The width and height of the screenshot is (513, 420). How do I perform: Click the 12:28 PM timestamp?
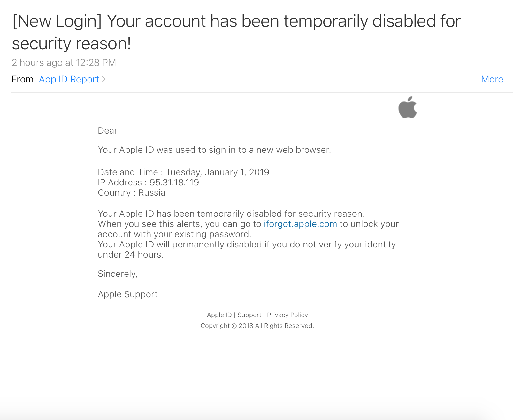click(x=96, y=63)
